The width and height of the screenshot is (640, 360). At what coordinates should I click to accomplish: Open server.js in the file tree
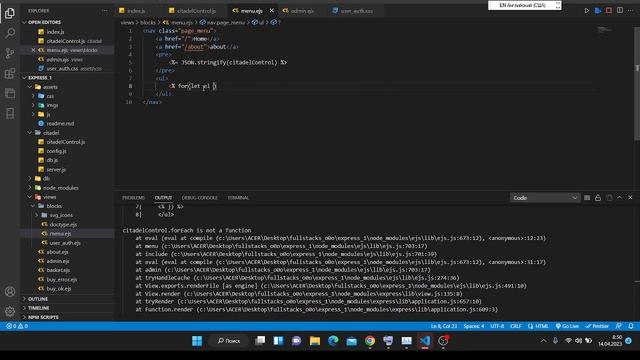(56, 169)
